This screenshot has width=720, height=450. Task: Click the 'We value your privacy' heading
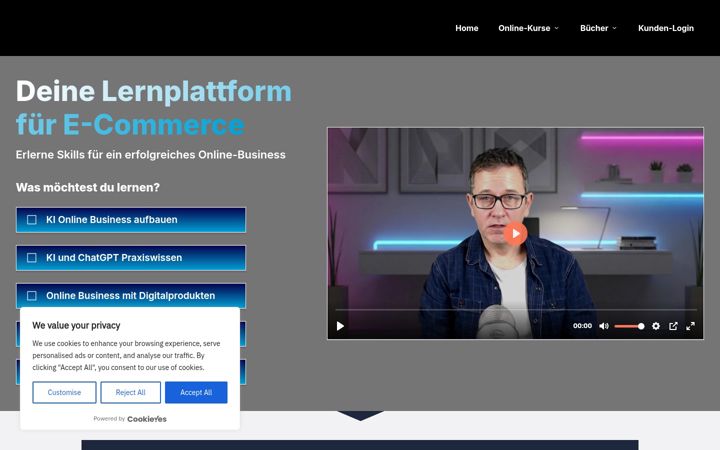point(76,326)
